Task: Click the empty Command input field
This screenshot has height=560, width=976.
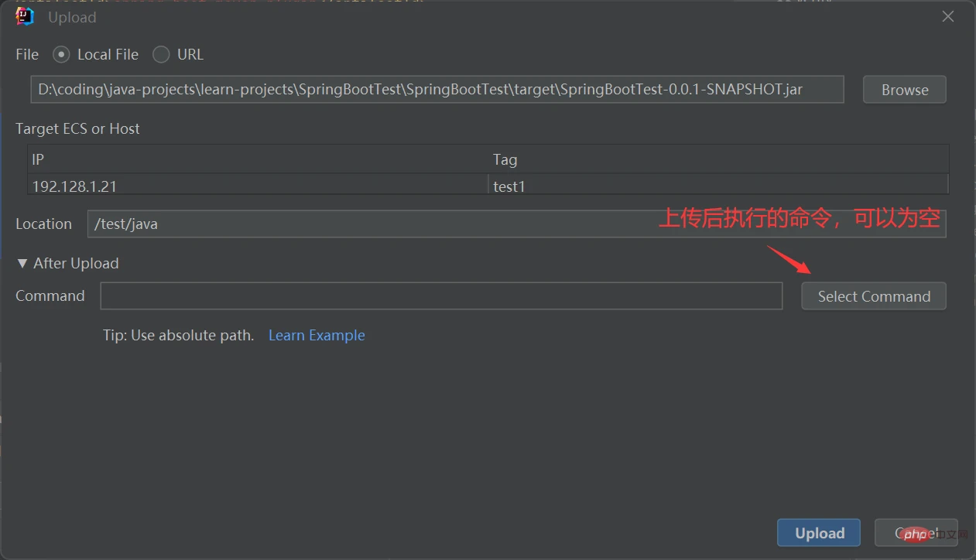Action: click(441, 295)
